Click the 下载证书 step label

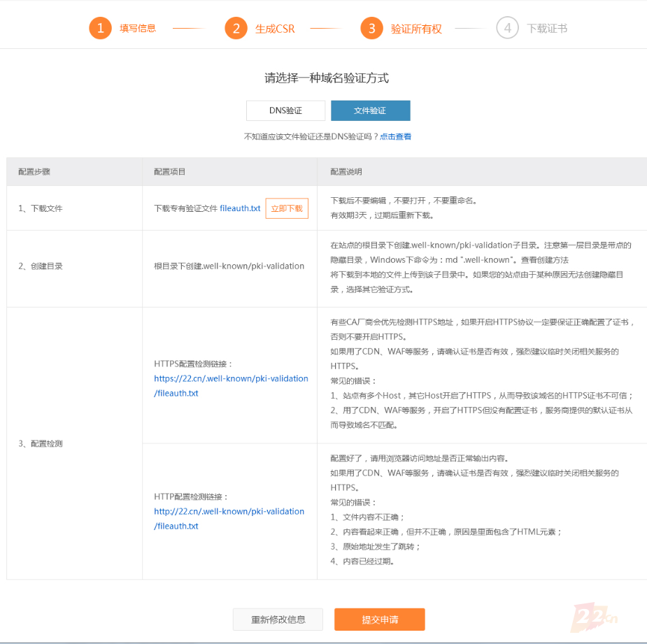pyautogui.click(x=546, y=29)
